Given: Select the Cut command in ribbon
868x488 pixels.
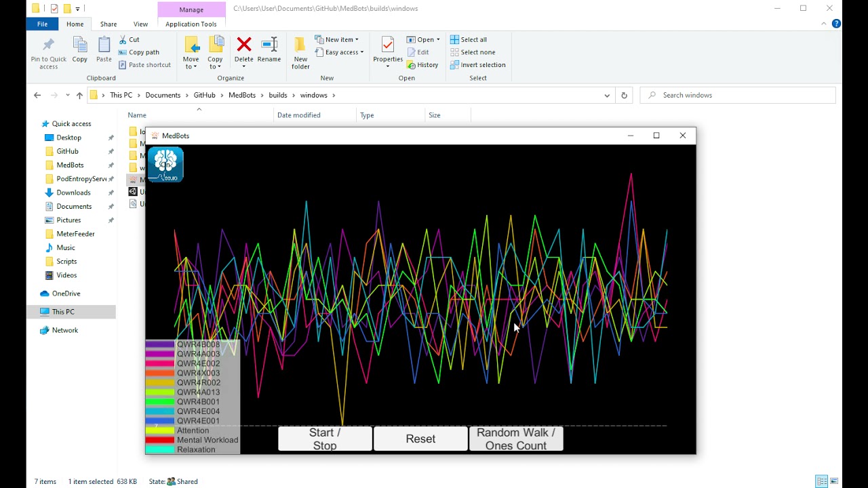Looking at the screenshot, I should pyautogui.click(x=129, y=40).
